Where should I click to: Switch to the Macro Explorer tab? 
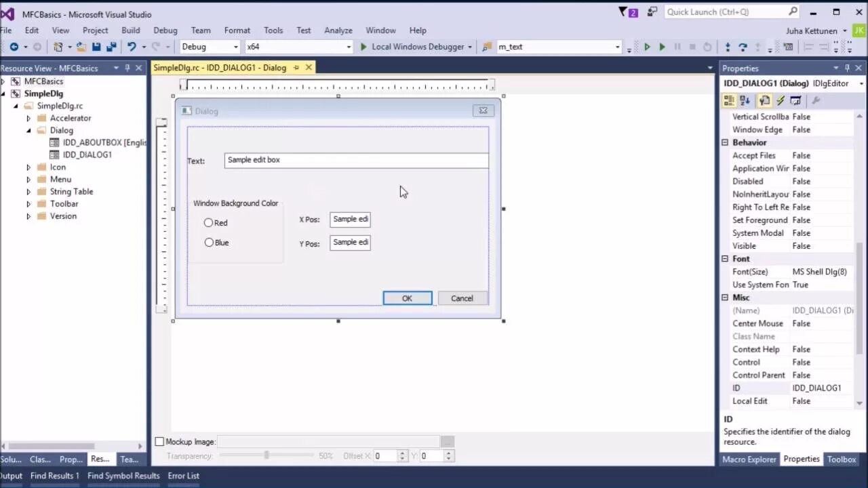[749, 459]
